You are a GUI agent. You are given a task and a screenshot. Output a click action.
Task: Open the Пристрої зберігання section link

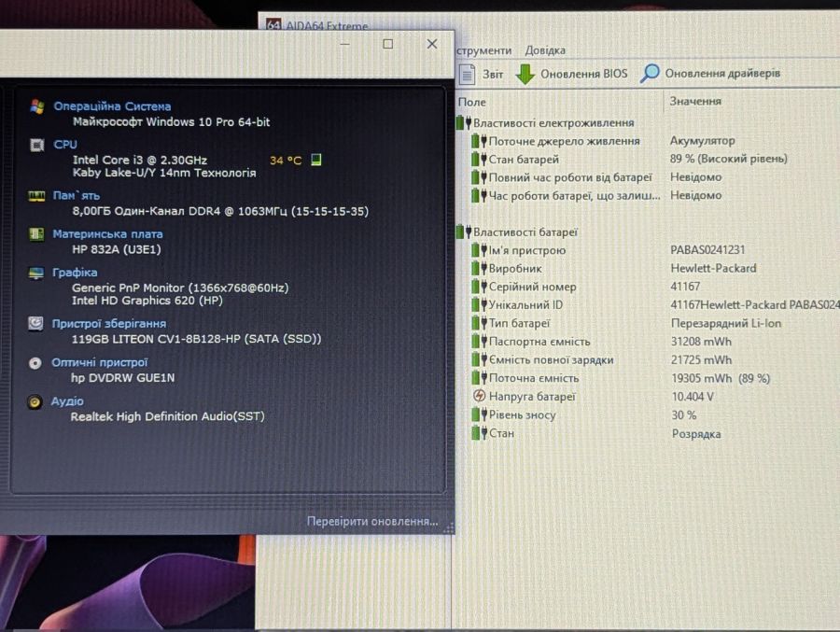[x=109, y=323]
